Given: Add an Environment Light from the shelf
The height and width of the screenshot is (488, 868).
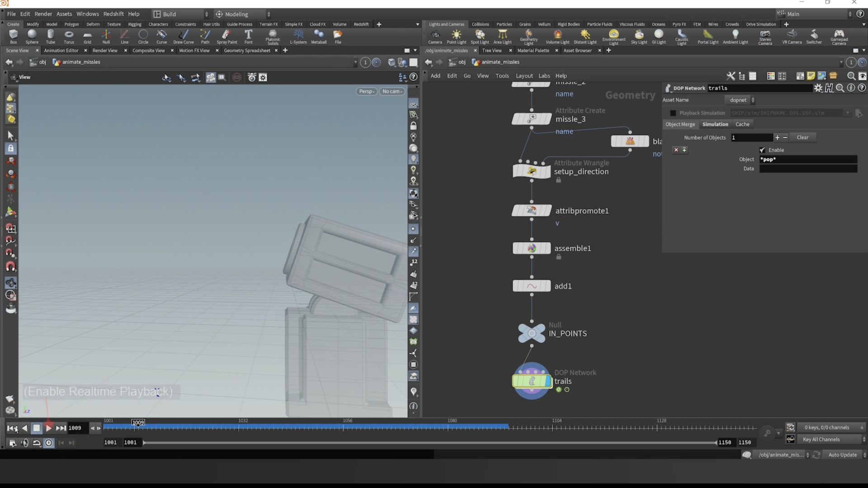Looking at the screenshot, I should [613, 38].
